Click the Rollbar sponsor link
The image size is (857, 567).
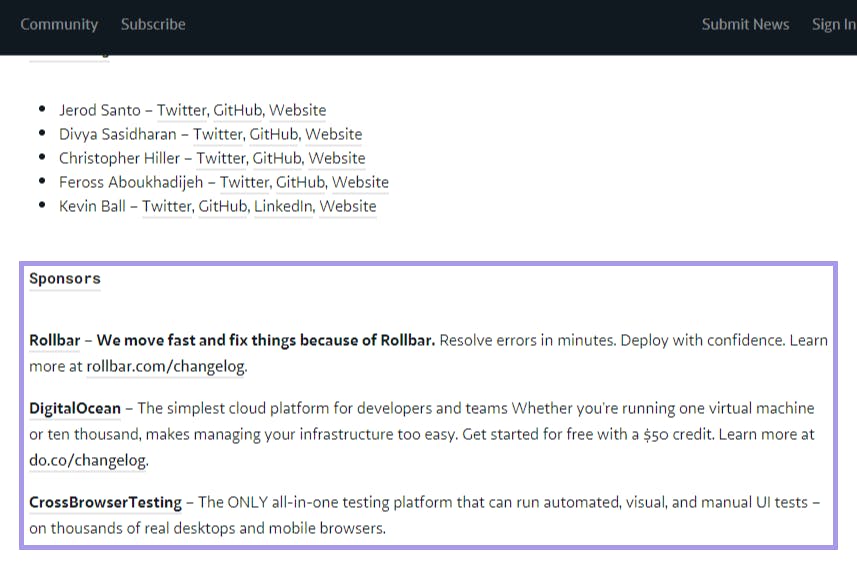pos(55,340)
